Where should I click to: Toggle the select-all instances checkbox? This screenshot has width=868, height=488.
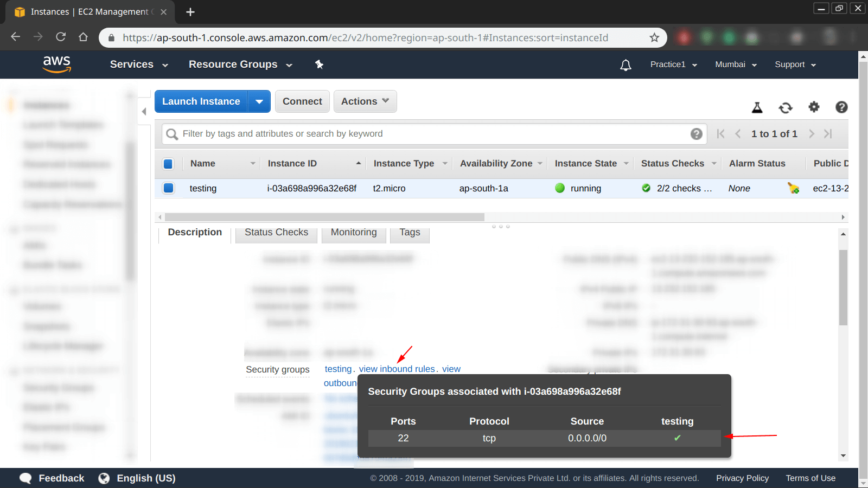(x=168, y=164)
